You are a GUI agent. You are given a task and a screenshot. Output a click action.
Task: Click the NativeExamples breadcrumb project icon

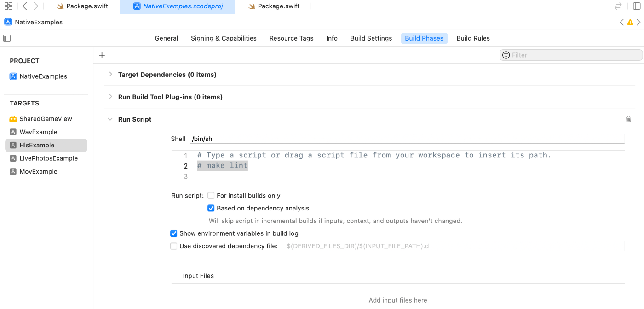[x=8, y=22]
